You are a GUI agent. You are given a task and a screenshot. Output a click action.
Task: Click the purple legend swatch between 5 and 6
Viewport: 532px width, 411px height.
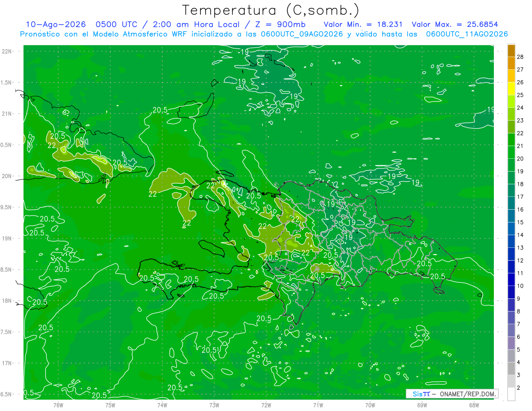click(511, 343)
